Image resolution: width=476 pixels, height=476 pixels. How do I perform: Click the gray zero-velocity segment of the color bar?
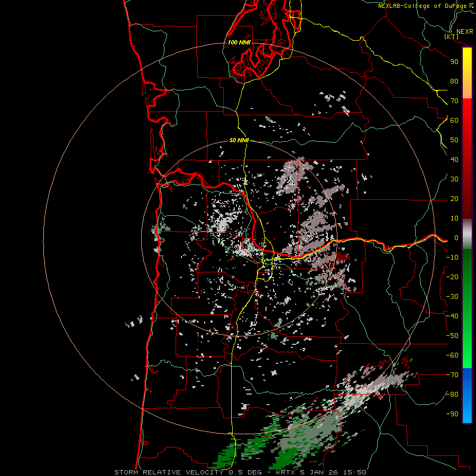coord(467,234)
